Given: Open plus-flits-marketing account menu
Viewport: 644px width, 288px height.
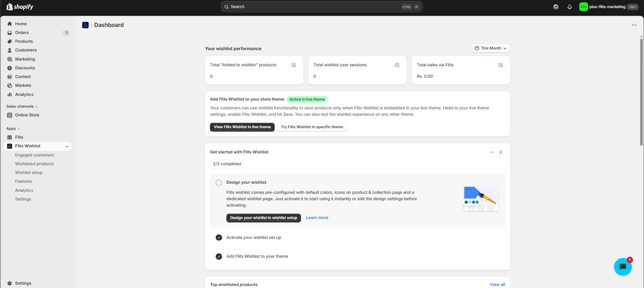Looking at the screenshot, I should [609, 7].
